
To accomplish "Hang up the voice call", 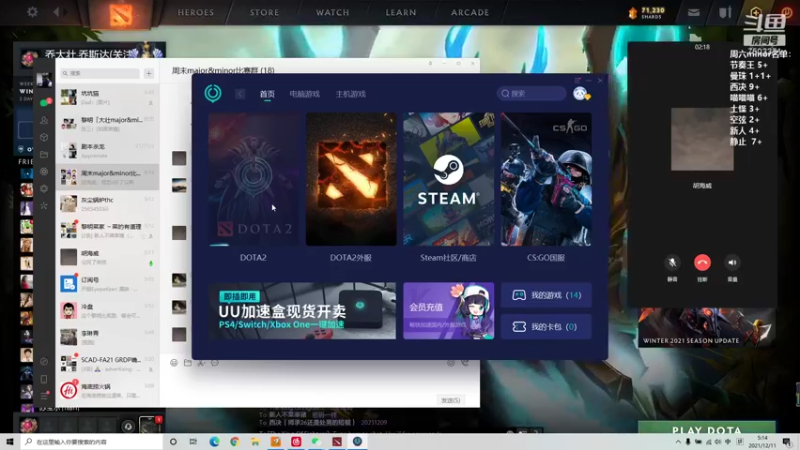I will click(x=703, y=262).
